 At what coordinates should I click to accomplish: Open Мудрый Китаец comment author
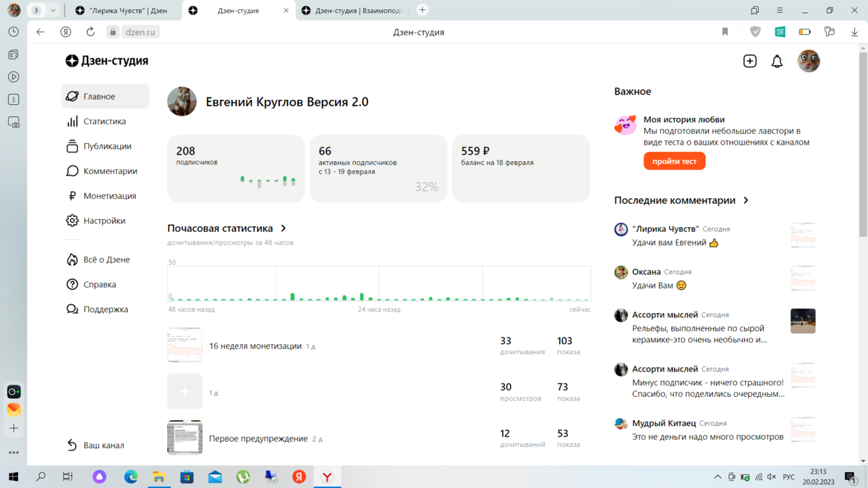664,423
